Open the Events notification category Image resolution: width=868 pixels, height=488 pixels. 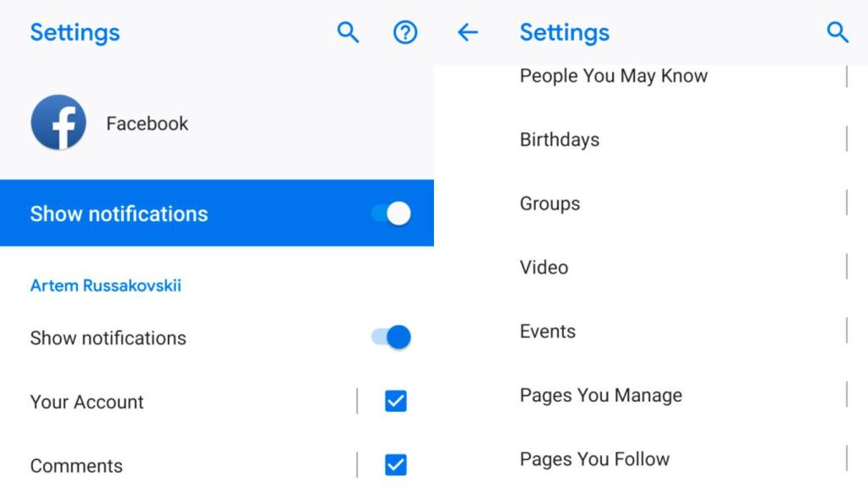548,331
